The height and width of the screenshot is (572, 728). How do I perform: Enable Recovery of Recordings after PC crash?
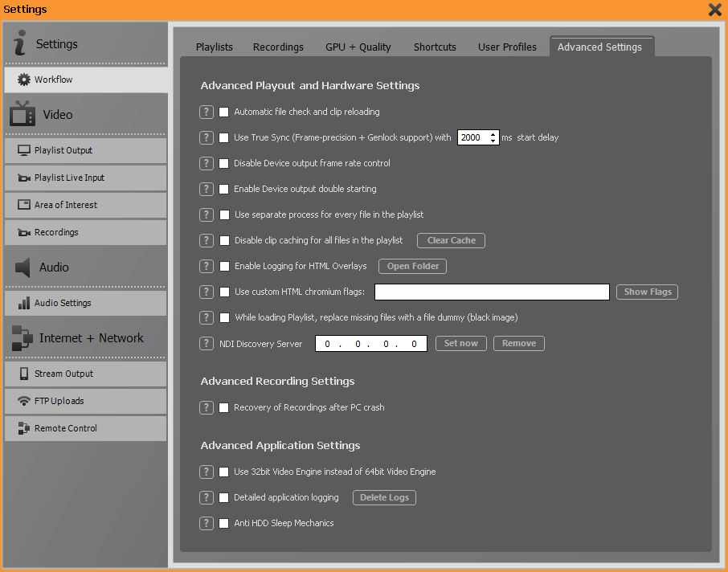[224, 407]
